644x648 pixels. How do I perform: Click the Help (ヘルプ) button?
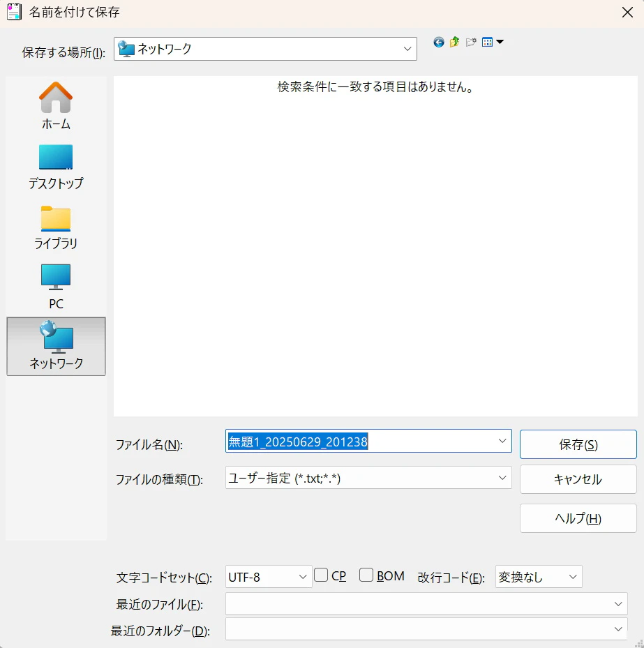pos(578,518)
